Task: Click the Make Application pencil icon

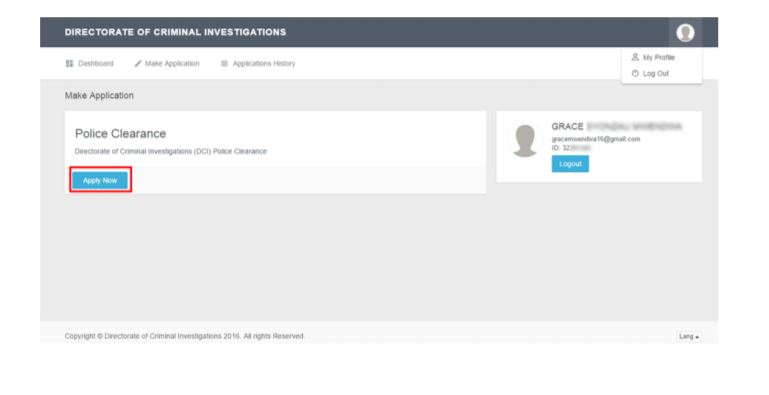Action: [x=138, y=64]
